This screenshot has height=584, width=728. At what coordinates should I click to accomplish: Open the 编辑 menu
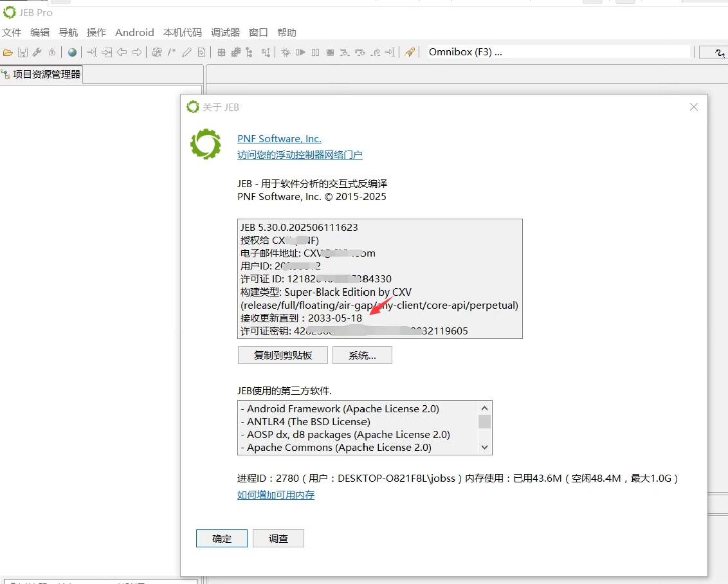40,33
